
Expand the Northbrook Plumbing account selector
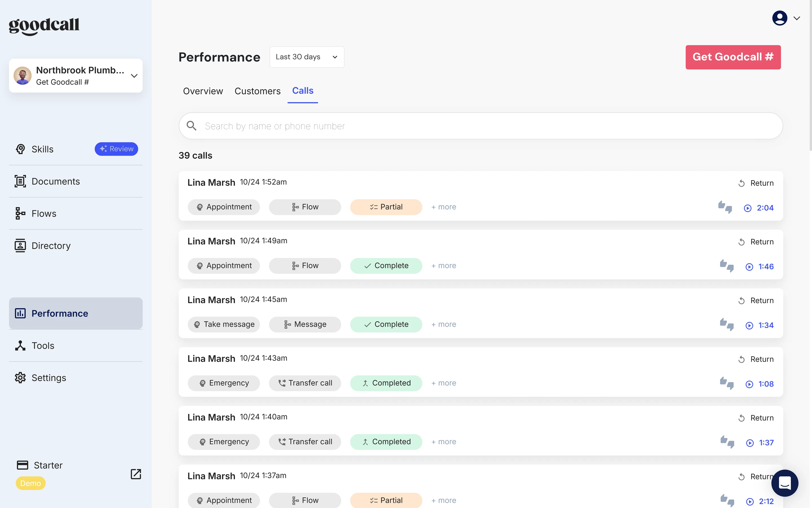click(x=76, y=76)
